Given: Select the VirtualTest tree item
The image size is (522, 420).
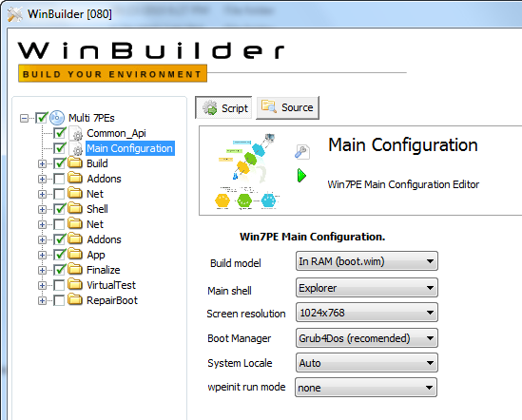Looking at the screenshot, I should click(x=111, y=285).
